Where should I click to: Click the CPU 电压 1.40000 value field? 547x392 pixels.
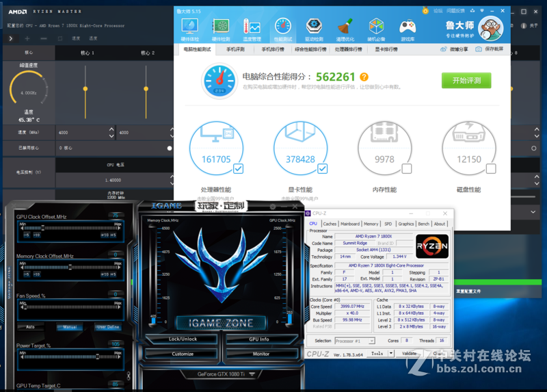(113, 180)
